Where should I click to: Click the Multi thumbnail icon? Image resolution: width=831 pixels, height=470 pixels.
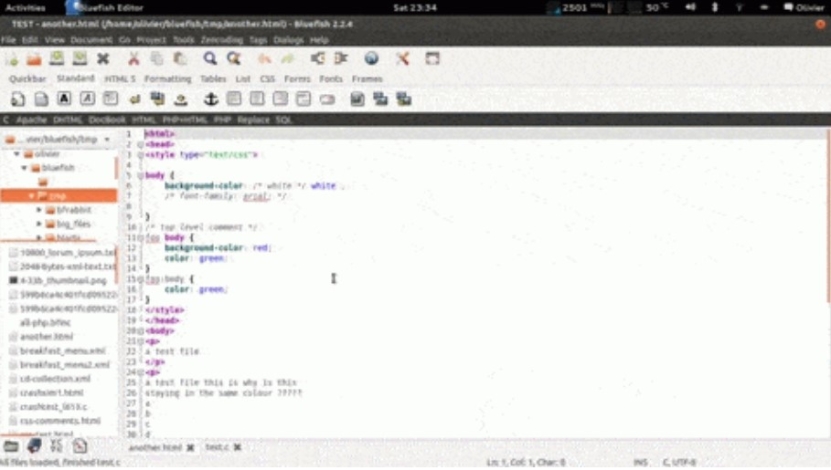click(x=404, y=99)
